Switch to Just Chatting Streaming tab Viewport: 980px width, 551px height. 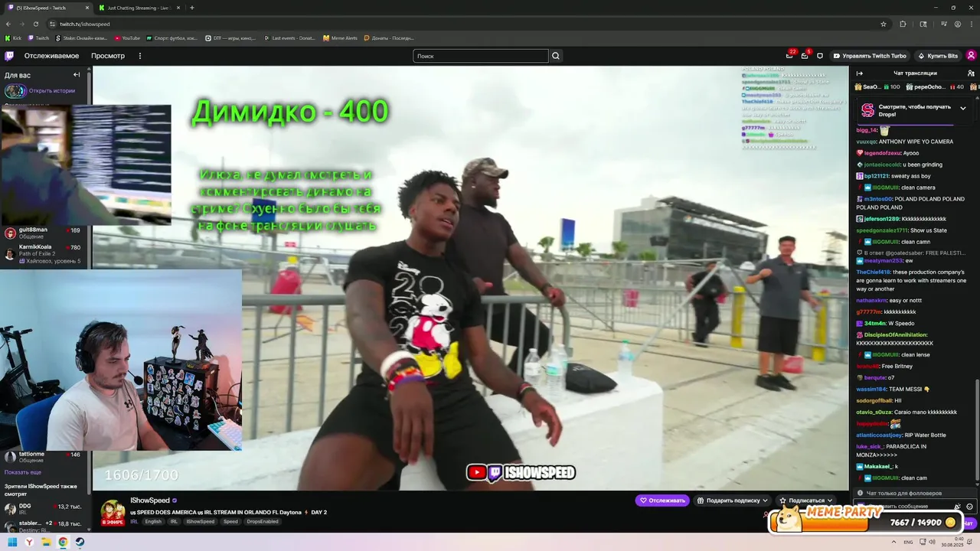(139, 8)
